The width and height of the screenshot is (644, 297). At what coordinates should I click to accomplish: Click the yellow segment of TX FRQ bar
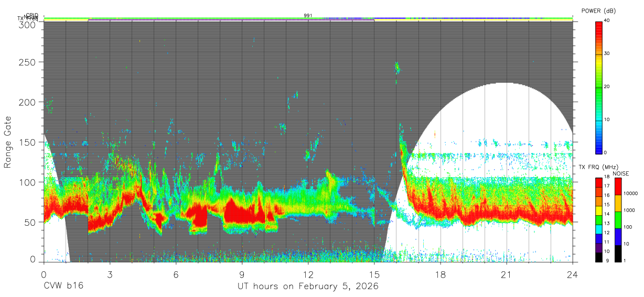point(599,210)
